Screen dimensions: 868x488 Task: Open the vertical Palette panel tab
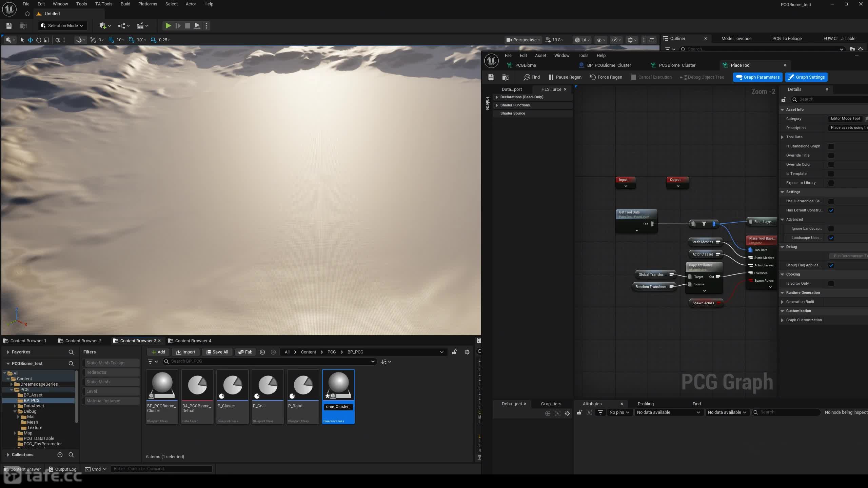[x=488, y=103]
